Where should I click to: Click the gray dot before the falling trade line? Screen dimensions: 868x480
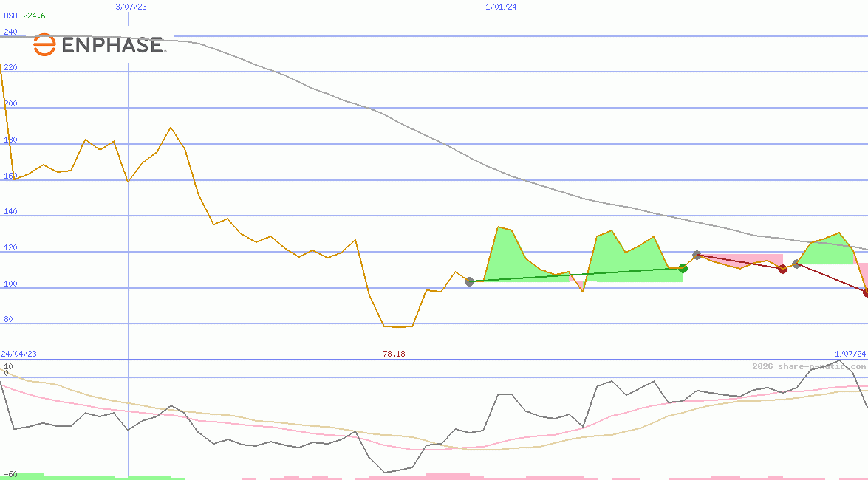point(796,264)
